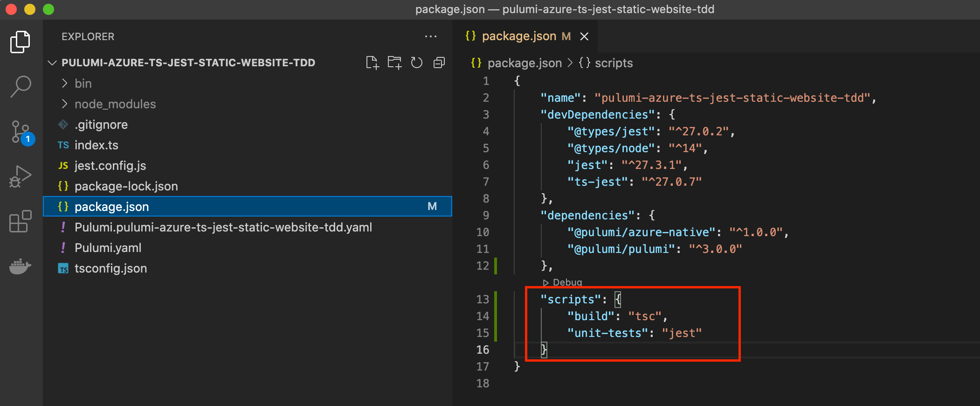Open Run and Debug view
Viewport: 980px width, 406px height.
[20, 176]
